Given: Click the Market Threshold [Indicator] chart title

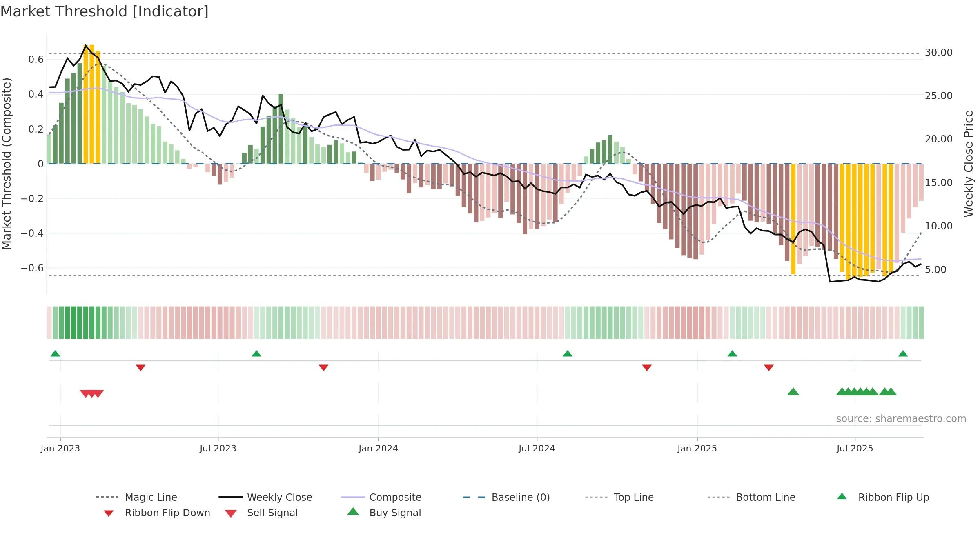Looking at the screenshot, I should 105,11.
